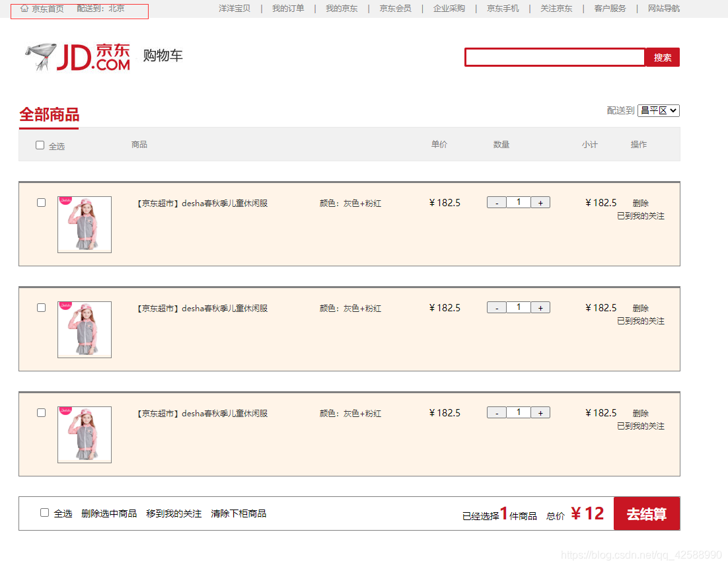728x567 pixels.
Task: Click the first product's 颜色：灰色+粉红 text
Action: click(x=351, y=204)
